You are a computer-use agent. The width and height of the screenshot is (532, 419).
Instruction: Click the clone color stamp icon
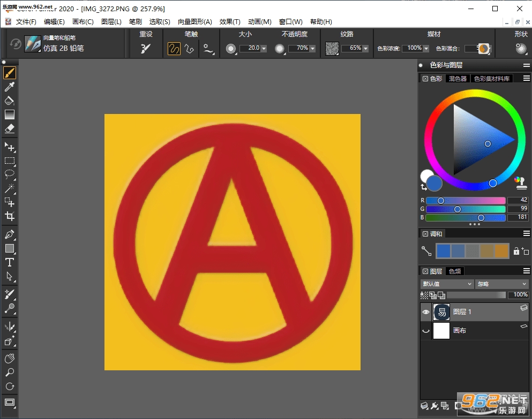520,183
